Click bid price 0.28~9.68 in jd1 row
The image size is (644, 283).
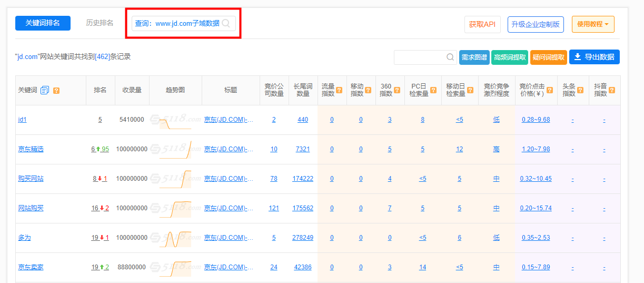536,120
